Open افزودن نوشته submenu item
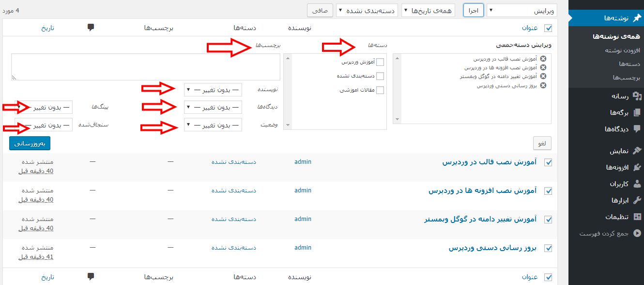Screen dimensions: 644x285 pos(623,50)
